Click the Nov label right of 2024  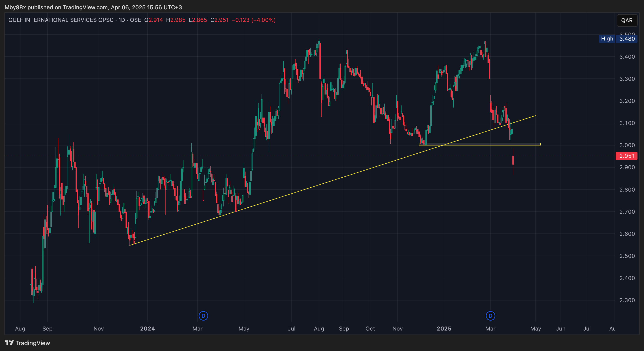click(x=398, y=328)
